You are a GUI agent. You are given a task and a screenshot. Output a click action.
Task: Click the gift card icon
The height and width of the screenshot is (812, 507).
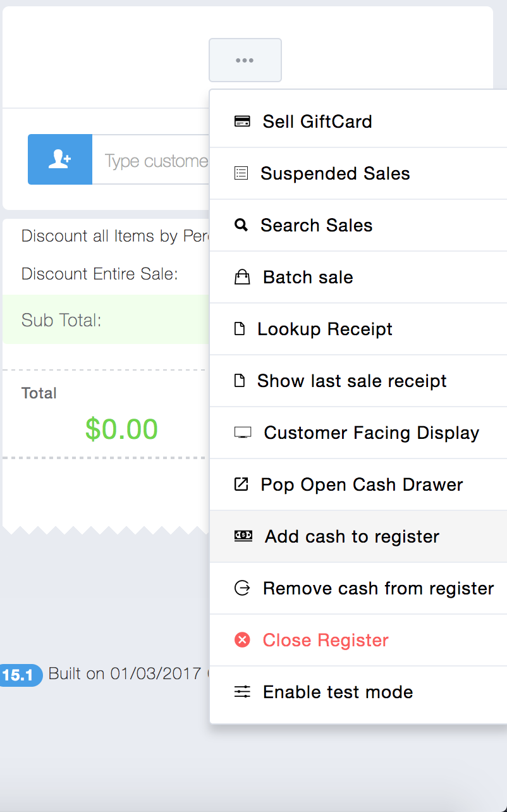[x=242, y=121]
